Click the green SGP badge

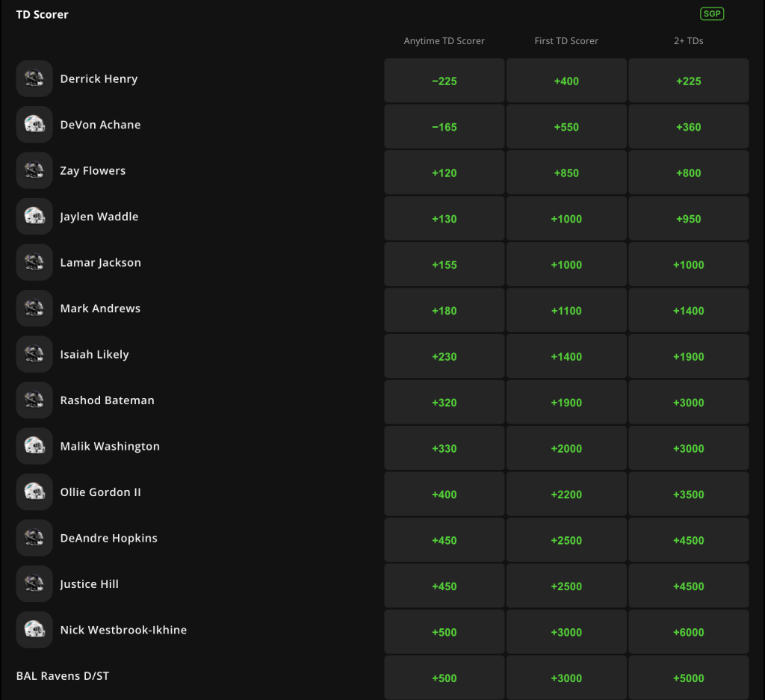tap(712, 14)
